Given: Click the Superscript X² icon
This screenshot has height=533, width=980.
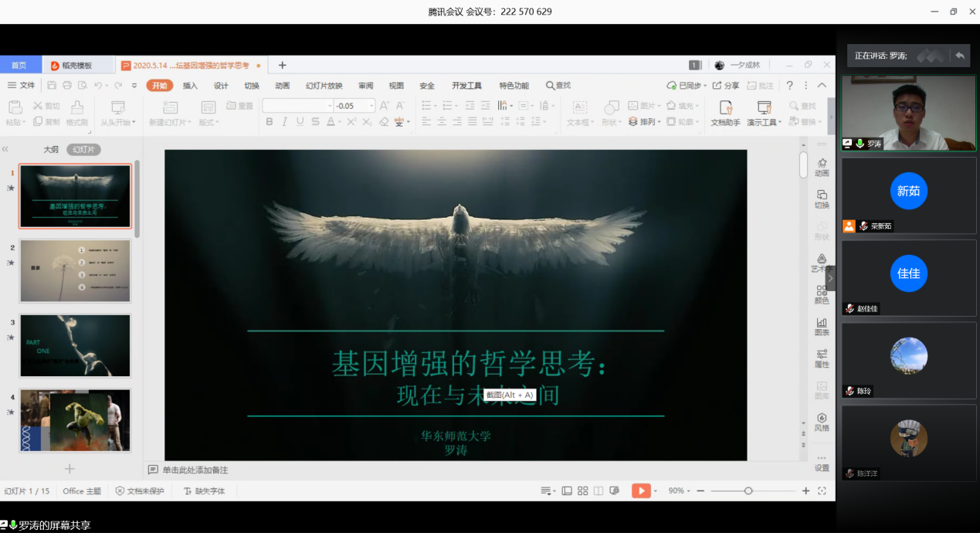Looking at the screenshot, I should [x=351, y=122].
